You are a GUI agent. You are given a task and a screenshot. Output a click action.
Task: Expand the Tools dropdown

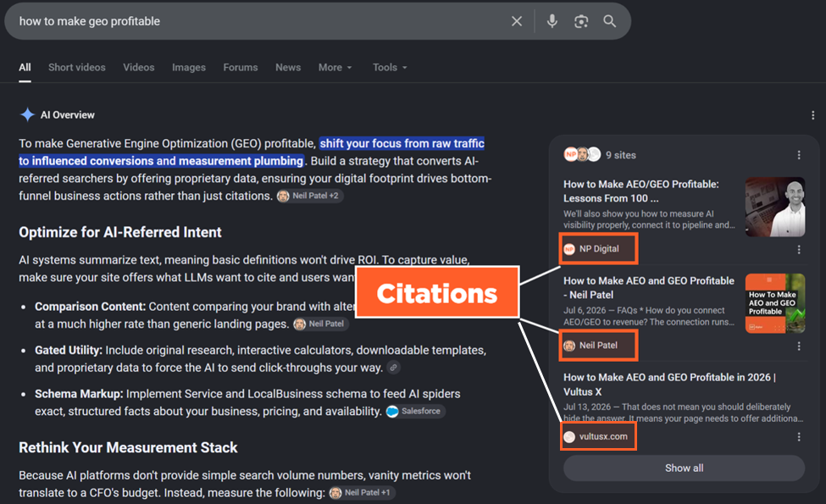tap(390, 68)
